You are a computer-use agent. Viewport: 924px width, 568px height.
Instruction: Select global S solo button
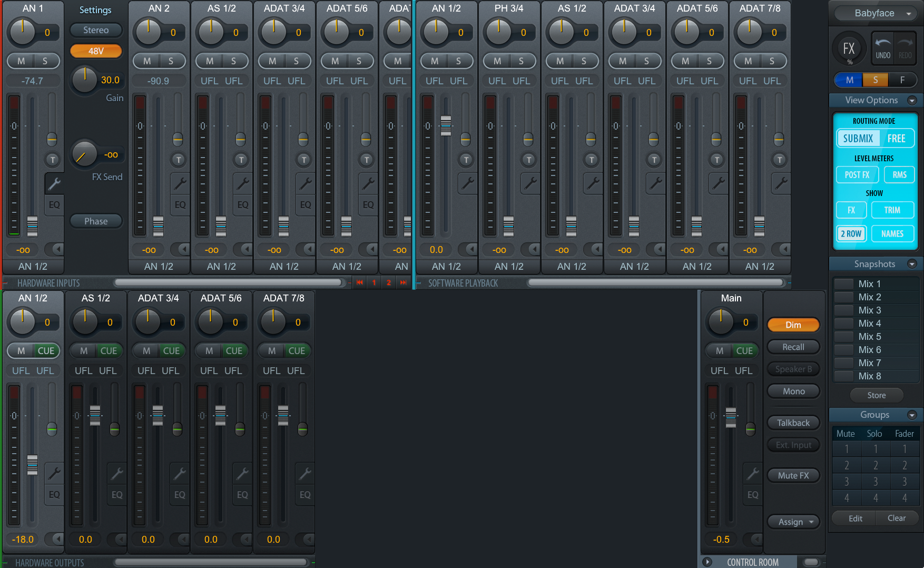[x=876, y=80]
